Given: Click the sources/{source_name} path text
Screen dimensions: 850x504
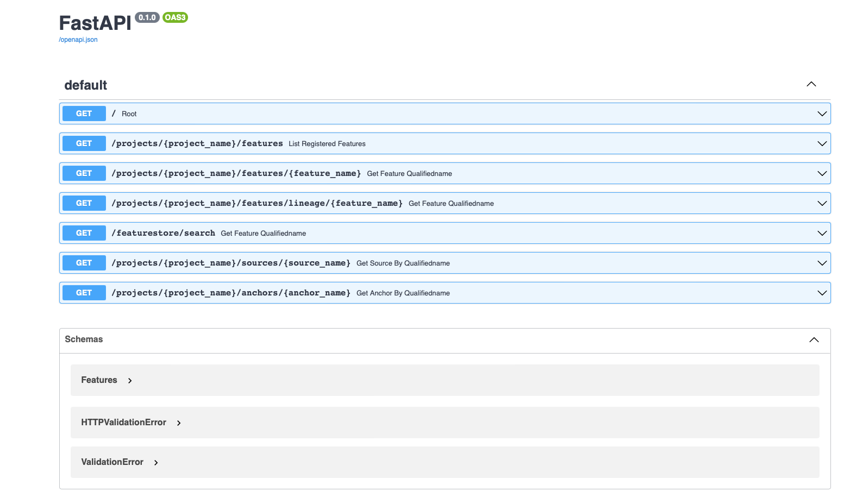Looking at the screenshot, I should click(x=231, y=263).
